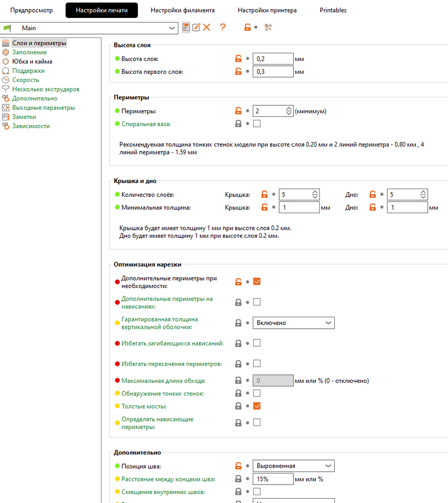Screen dimensions: 448x503
Task: Uncheck Дополнительные периметры при необходимости
Action: (x=257, y=282)
